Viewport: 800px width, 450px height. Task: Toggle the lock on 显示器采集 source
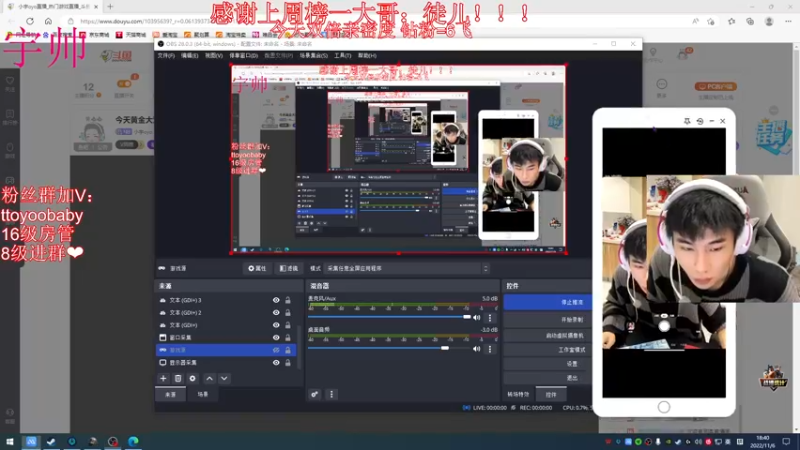pos(288,363)
